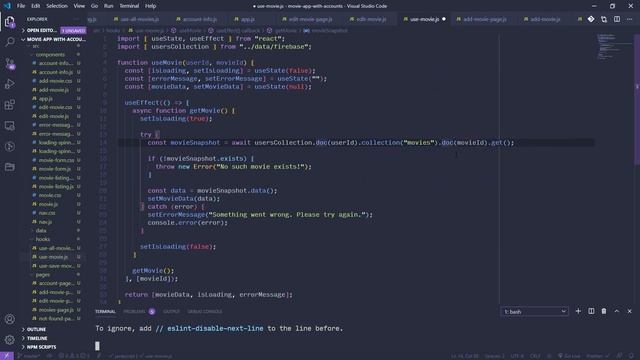
Task: Select the Terminal panel tab
Action: 105,311
